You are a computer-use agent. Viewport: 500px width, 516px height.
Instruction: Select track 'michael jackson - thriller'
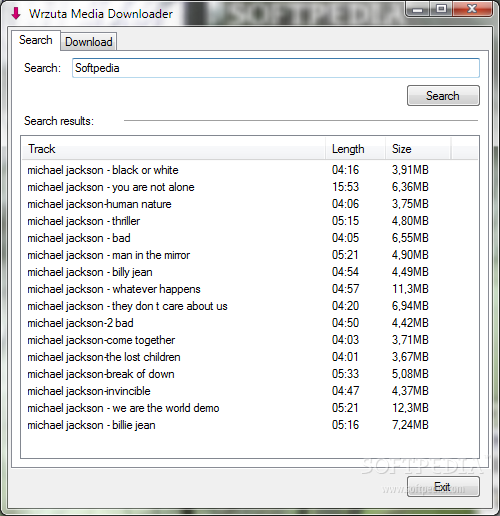click(x=84, y=221)
